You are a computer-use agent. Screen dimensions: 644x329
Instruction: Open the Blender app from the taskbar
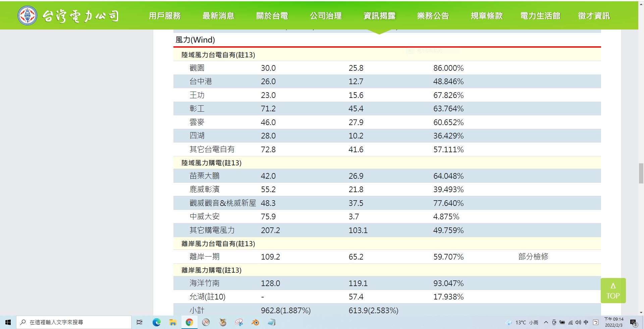[255, 322]
